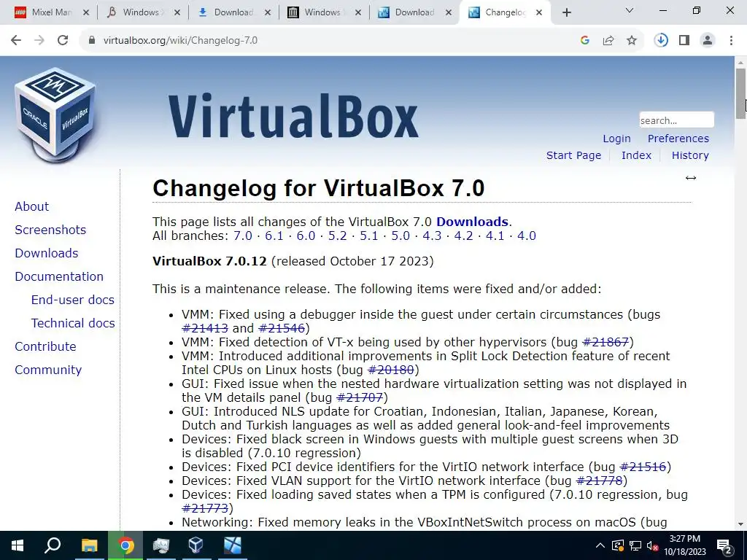747x560 pixels.
Task: Close the Changelog tab
Action: (x=539, y=12)
